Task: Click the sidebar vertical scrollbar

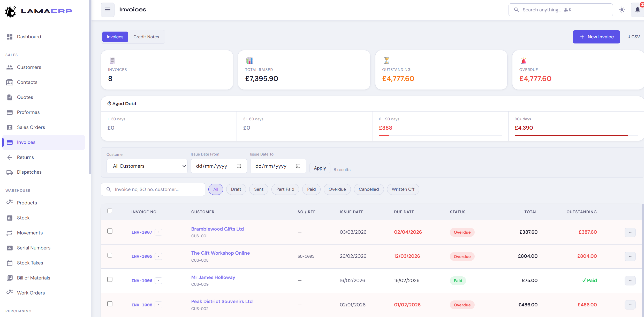Action: coord(90,87)
